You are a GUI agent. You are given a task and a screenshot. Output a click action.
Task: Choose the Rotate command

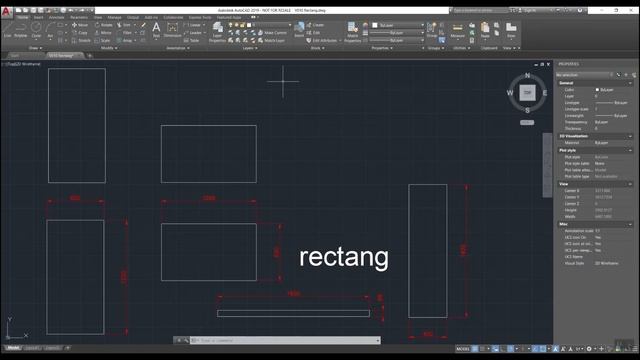pyautogui.click(x=104, y=25)
